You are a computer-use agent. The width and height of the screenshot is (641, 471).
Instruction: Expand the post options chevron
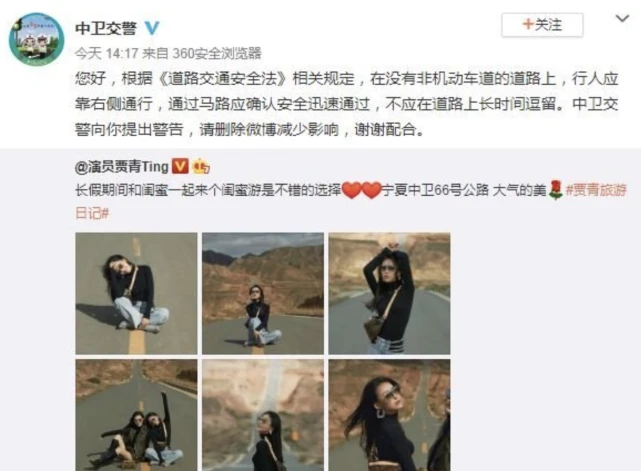coord(622,18)
